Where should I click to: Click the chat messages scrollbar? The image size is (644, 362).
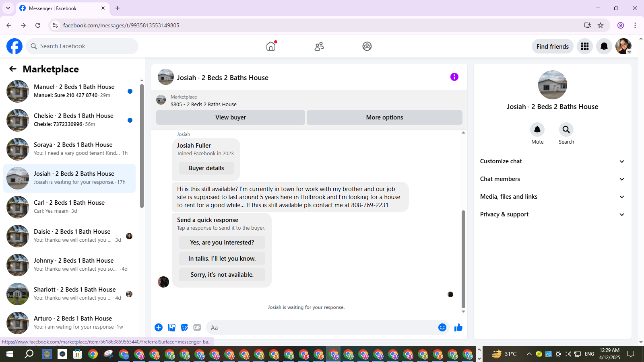tap(463, 259)
